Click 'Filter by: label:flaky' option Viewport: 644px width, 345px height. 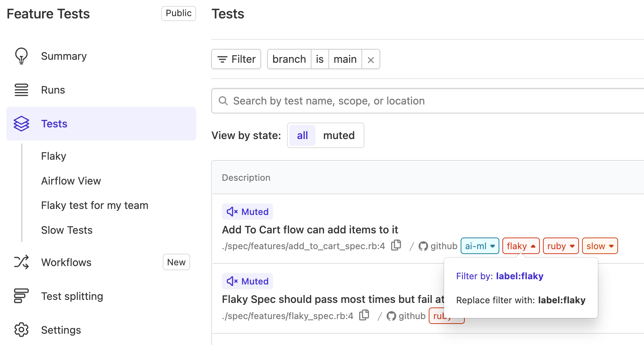500,276
